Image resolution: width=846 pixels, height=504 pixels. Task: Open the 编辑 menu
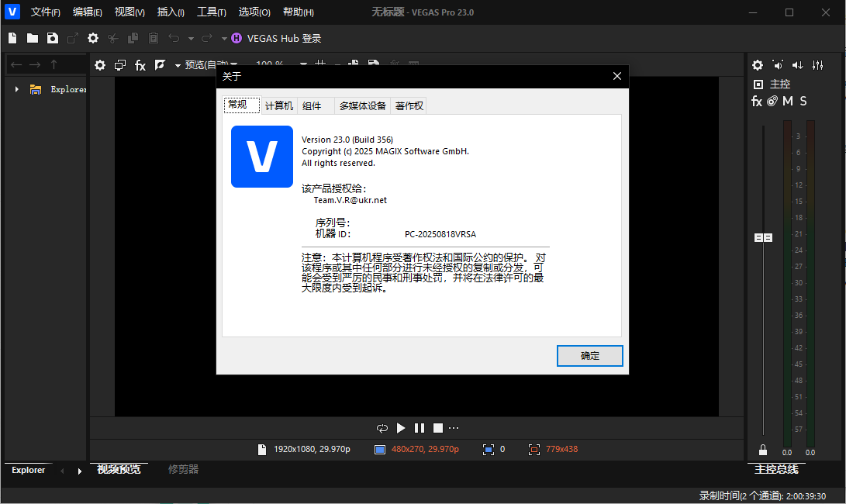[88, 12]
